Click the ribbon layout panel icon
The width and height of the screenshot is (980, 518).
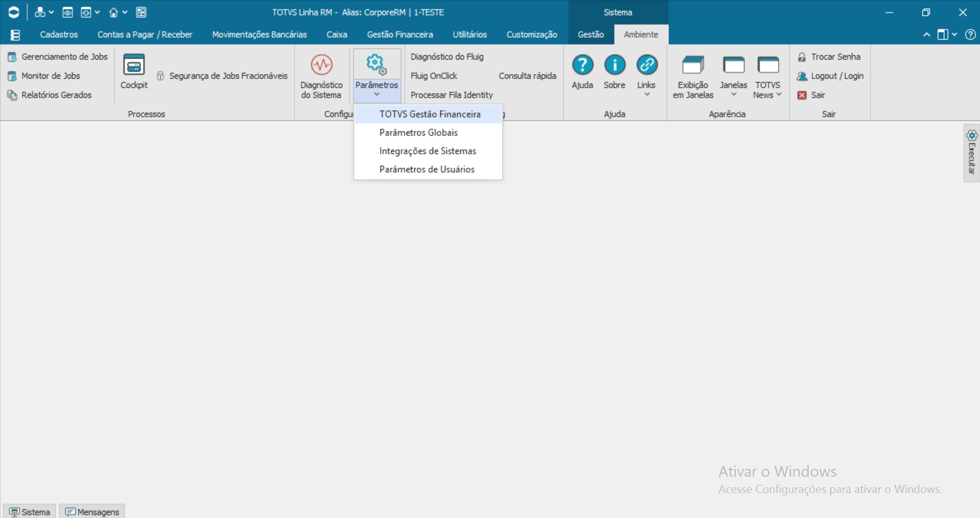943,35
